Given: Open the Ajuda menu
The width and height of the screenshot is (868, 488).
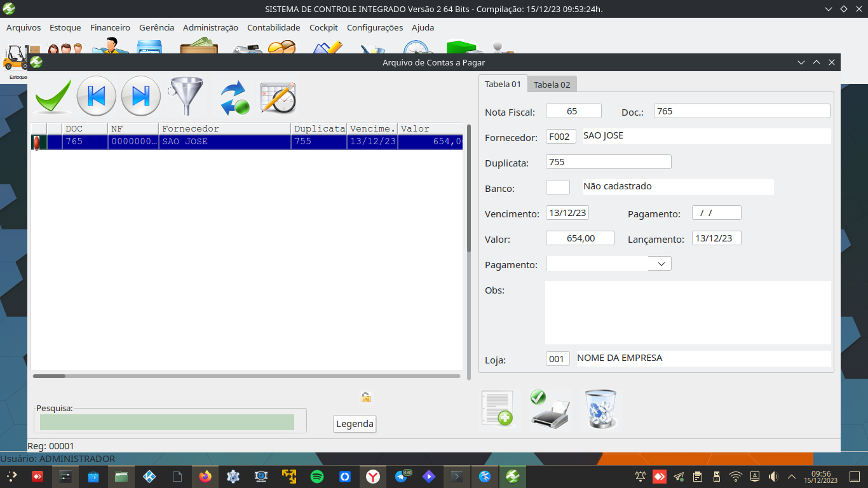Looking at the screenshot, I should click(423, 27).
